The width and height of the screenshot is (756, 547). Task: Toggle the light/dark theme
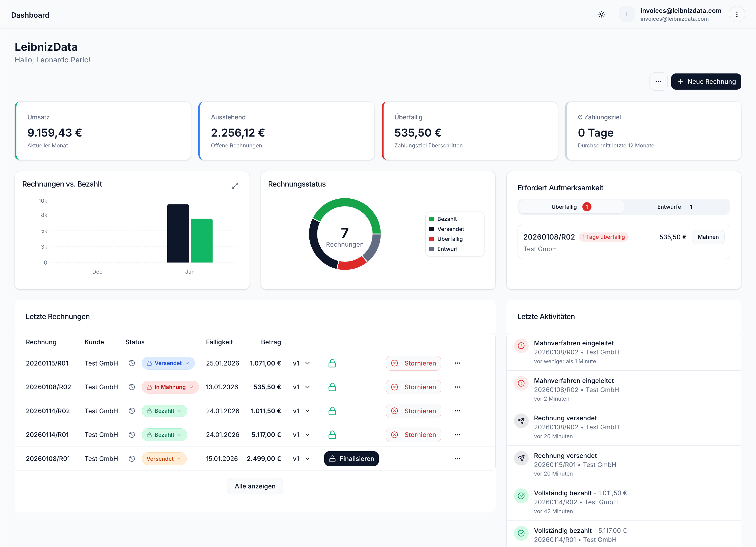pos(602,14)
